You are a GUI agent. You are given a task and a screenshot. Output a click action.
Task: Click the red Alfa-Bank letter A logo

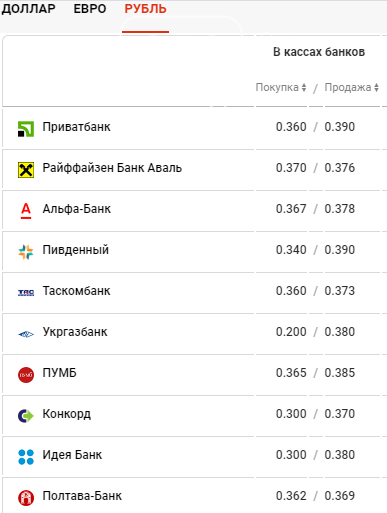click(x=26, y=211)
